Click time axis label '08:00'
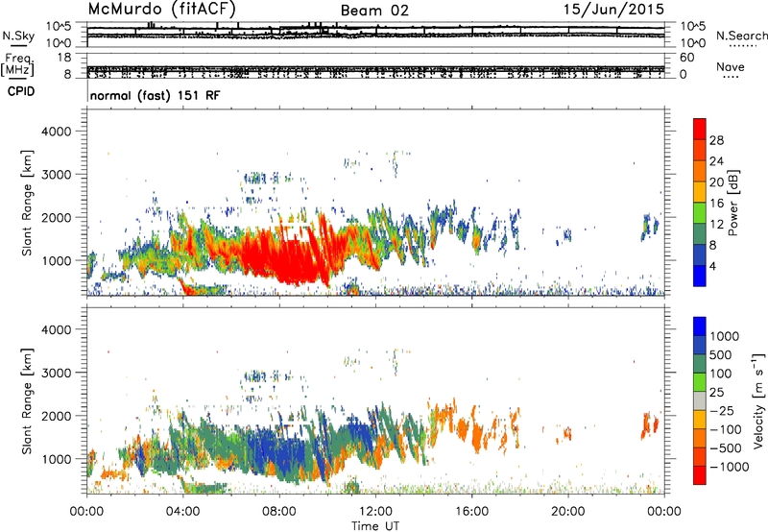The height and width of the screenshot is (532, 768). [279, 512]
